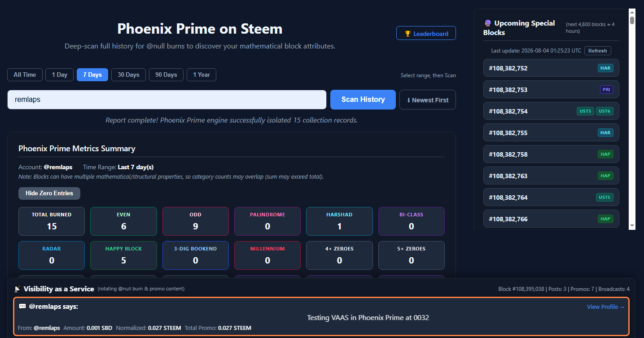
Task: Click the 0.001 SBD amount value
Action: [99, 328]
